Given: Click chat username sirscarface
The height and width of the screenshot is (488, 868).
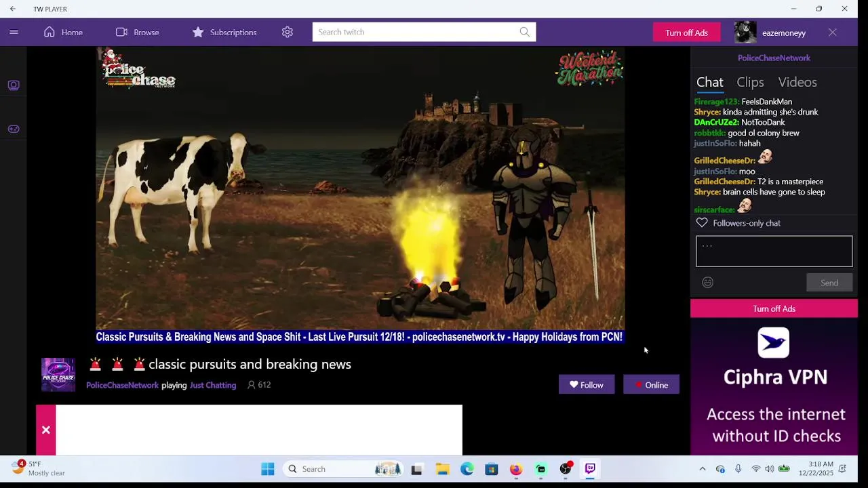Looking at the screenshot, I should pos(715,210).
